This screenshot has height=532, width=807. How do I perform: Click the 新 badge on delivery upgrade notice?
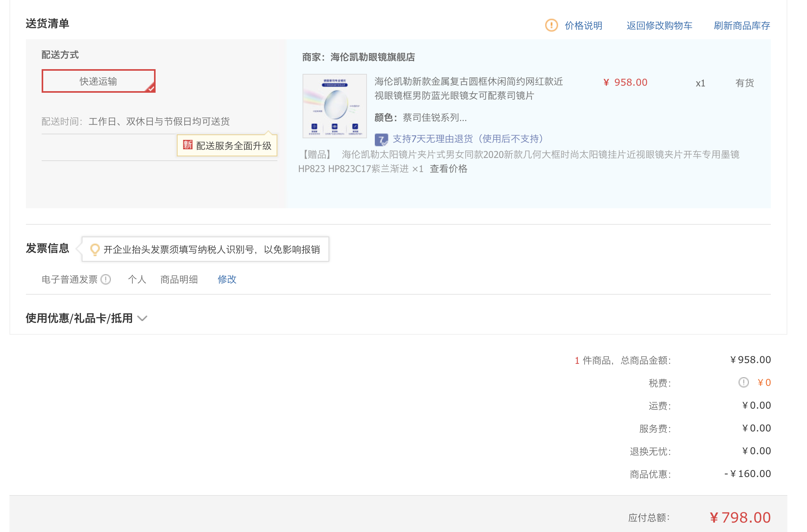click(x=187, y=145)
